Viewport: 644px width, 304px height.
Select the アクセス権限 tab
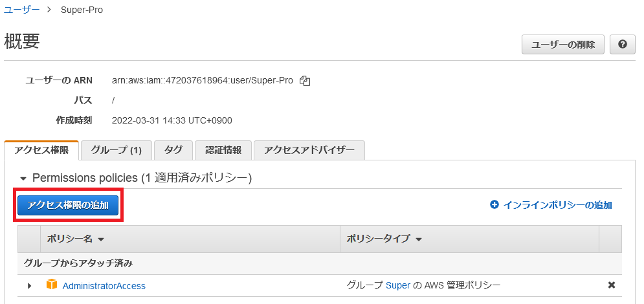[41, 150]
